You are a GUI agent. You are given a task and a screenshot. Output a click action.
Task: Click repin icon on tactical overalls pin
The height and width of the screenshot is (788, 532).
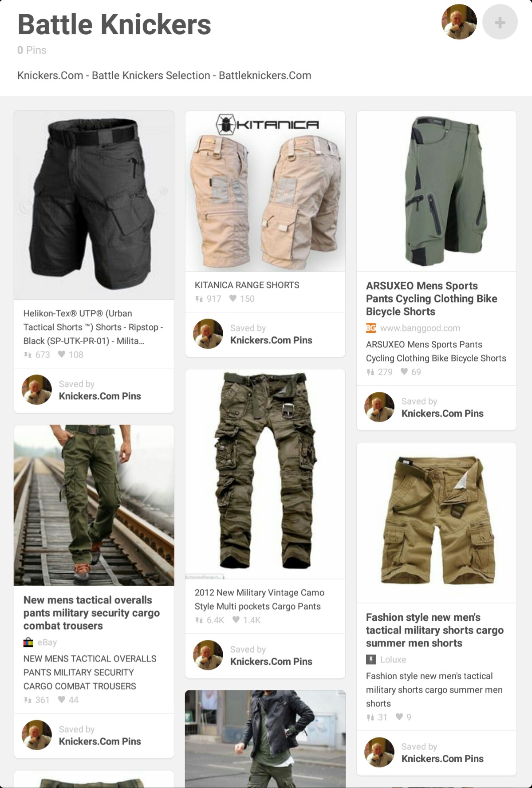(x=28, y=700)
